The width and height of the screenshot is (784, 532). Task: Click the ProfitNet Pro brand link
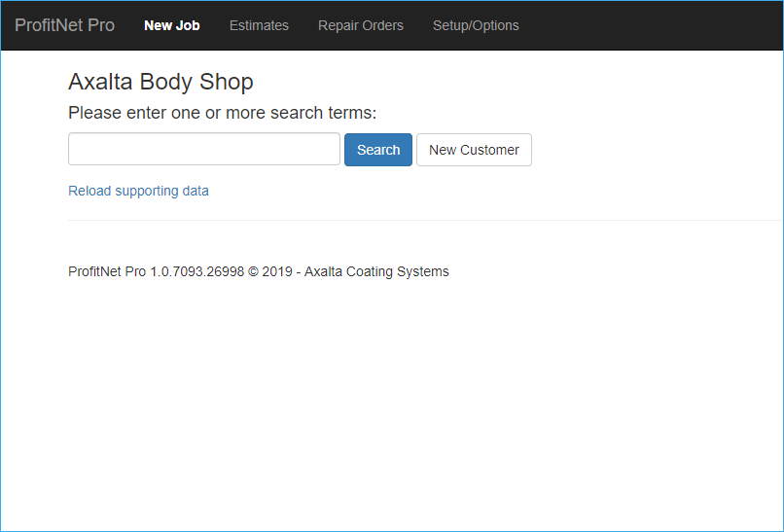pyautogui.click(x=64, y=25)
